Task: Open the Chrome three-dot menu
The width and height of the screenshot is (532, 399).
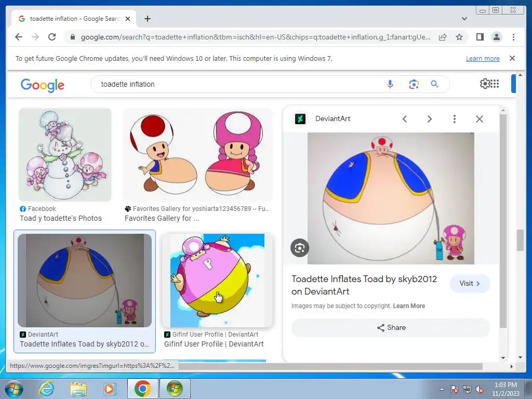Action: (513, 37)
